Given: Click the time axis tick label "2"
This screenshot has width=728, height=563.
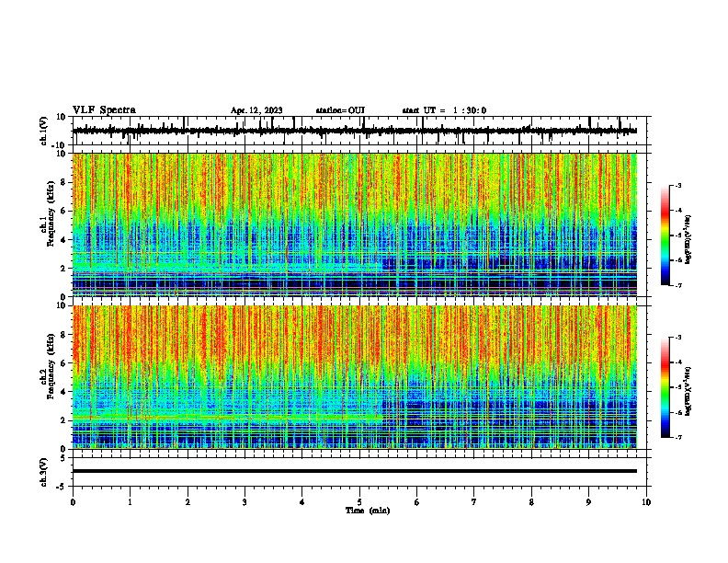Looking at the screenshot, I should pos(188,502).
